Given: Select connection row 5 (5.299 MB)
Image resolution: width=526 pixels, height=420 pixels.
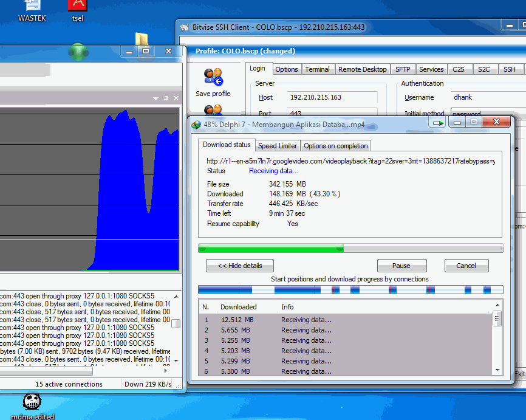Looking at the screenshot, I should coord(346,361).
